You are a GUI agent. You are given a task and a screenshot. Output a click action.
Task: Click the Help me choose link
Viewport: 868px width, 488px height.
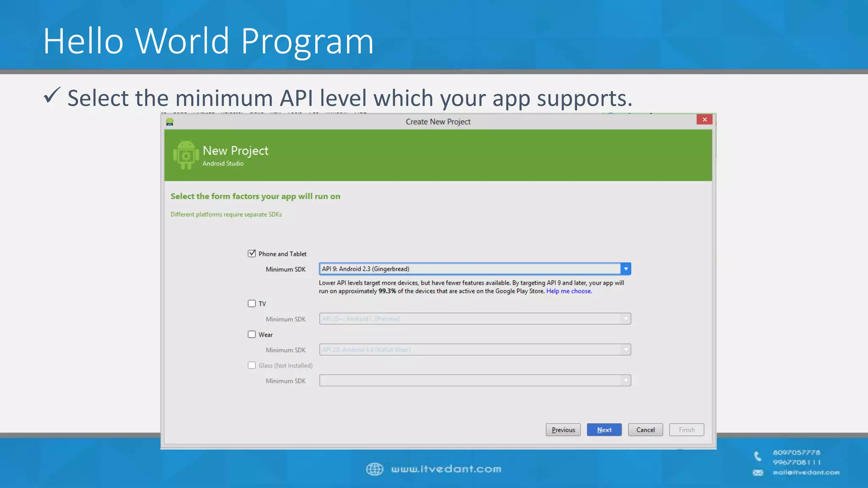tap(569, 291)
